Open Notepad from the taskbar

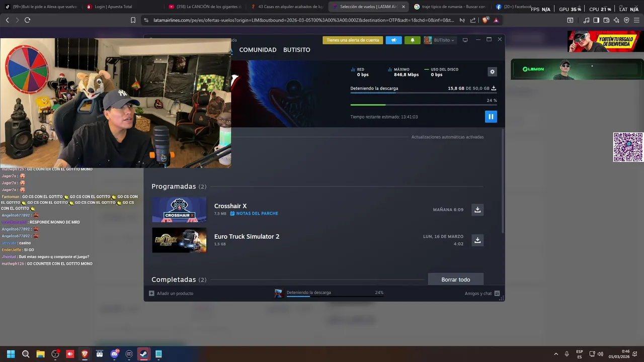click(158, 354)
